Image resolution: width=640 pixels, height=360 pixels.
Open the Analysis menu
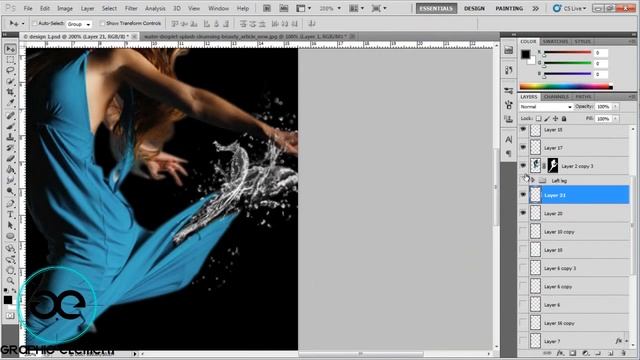pos(155,8)
